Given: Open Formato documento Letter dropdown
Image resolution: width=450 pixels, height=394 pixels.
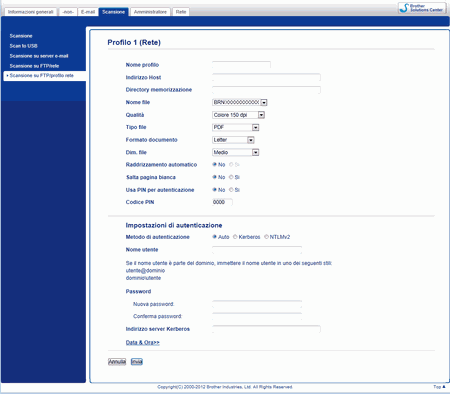Looking at the screenshot, I should point(233,140).
